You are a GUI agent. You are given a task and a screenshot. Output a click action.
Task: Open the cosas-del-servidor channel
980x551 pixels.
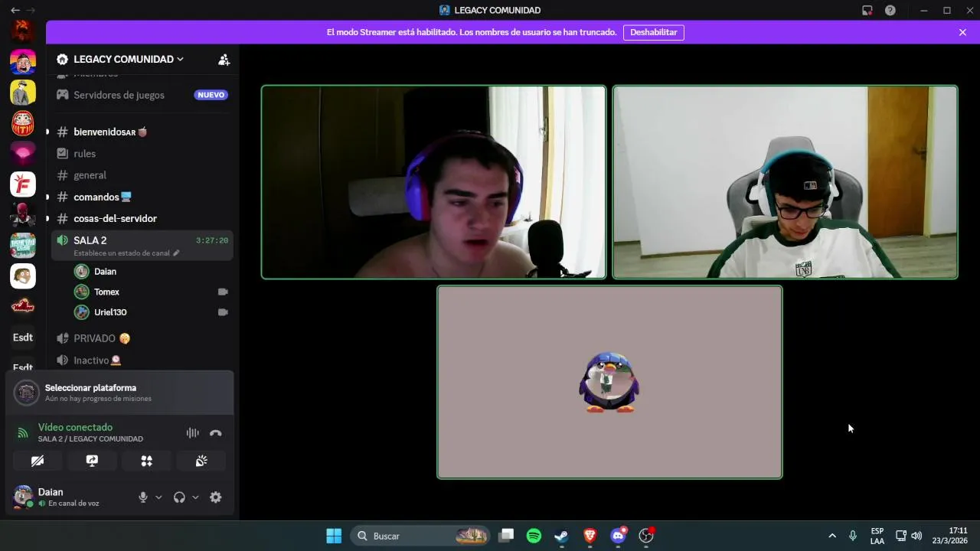click(x=142, y=218)
